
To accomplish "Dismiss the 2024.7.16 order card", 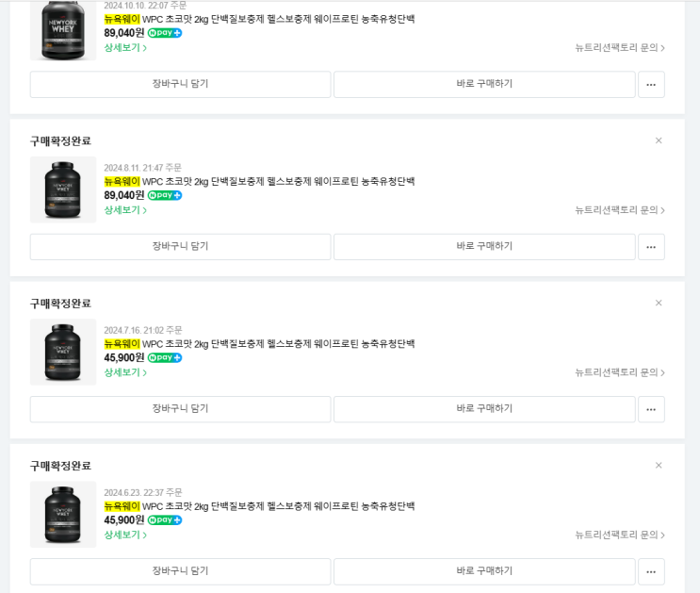I will (659, 303).
